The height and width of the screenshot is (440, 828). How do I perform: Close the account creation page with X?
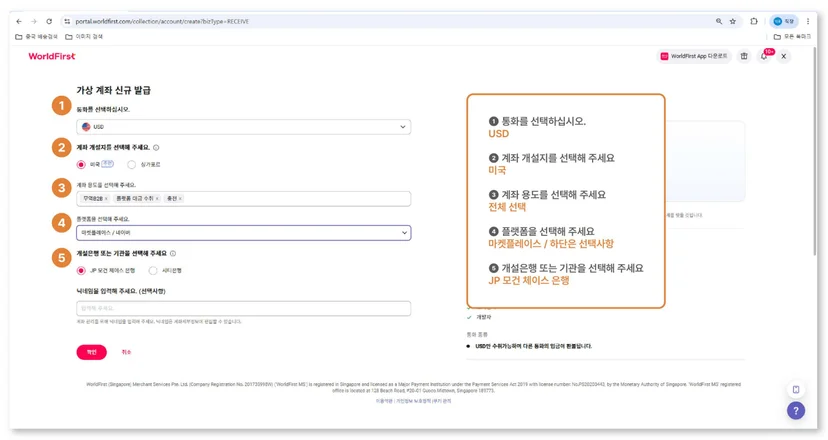(784, 56)
